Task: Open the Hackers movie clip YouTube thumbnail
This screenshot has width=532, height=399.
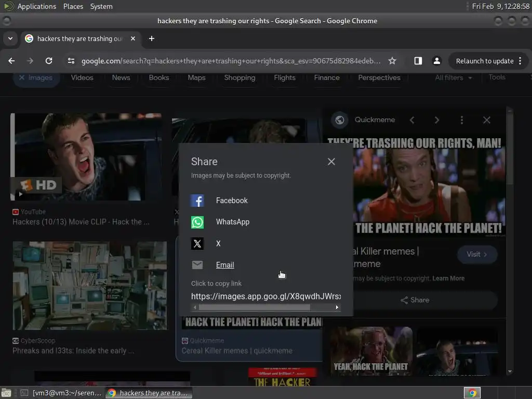Action: click(x=86, y=157)
